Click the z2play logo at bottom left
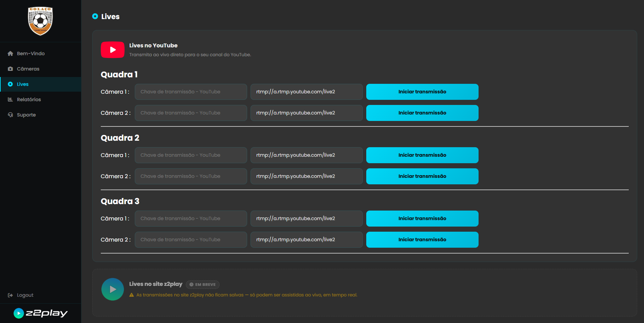644x323 pixels. (41, 313)
